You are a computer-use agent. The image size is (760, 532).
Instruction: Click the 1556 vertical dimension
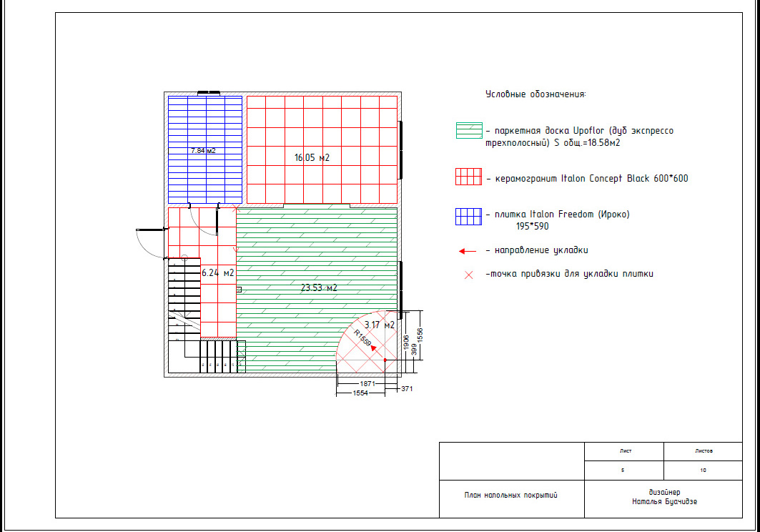click(420, 335)
